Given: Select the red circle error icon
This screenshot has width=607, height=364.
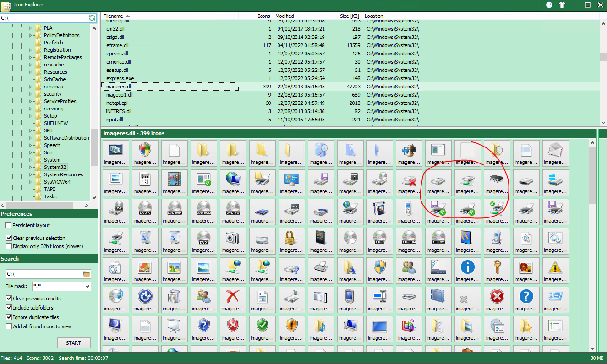Looking at the screenshot, I should [497, 300].
